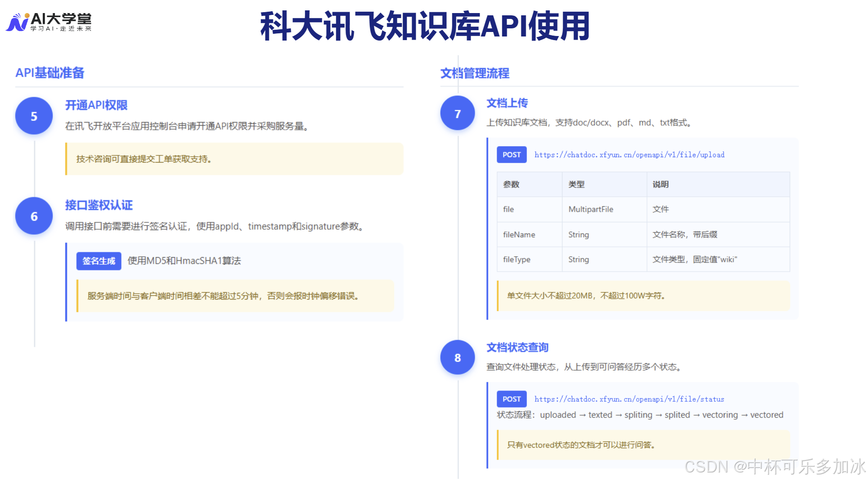The image size is (868, 481).
Task: Open the file/status API endpoint link
Action: (629, 399)
